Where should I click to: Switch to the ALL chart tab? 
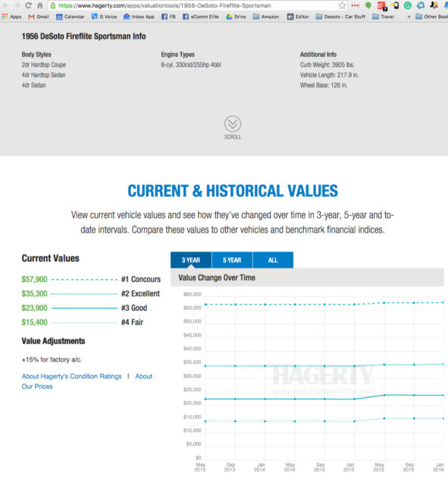coord(273,260)
